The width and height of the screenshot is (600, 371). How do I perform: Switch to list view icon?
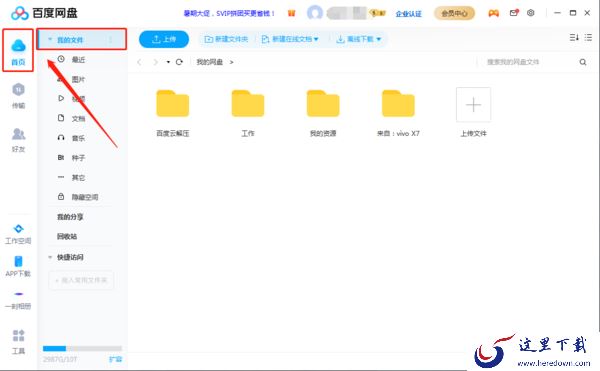(x=589, y=37)
